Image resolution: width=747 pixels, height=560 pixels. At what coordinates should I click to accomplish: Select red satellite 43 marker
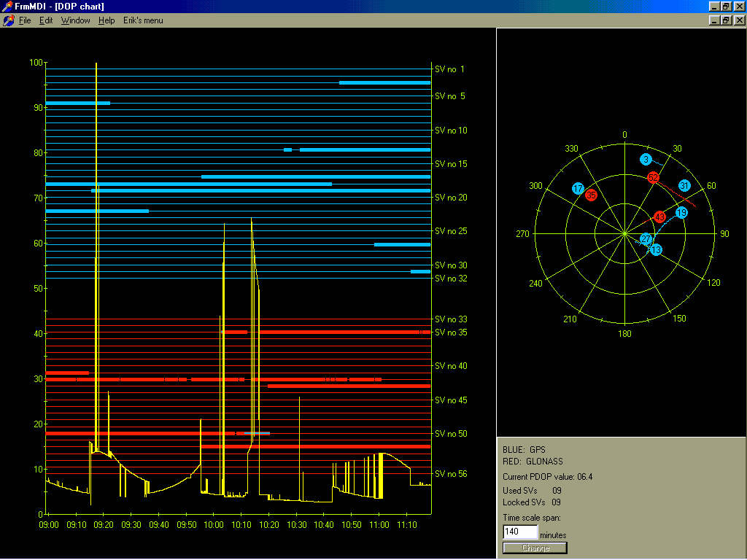click(659, 217)
